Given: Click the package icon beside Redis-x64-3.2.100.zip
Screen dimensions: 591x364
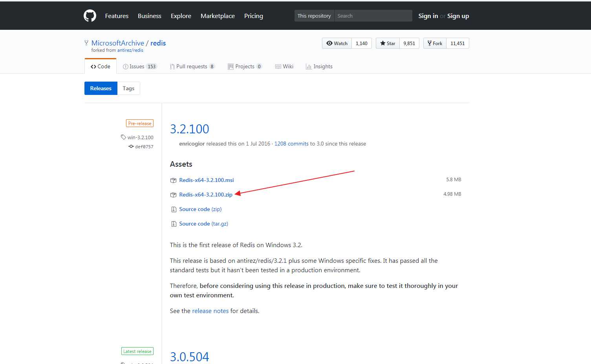Looking at the screenshot, I should 173,195.
